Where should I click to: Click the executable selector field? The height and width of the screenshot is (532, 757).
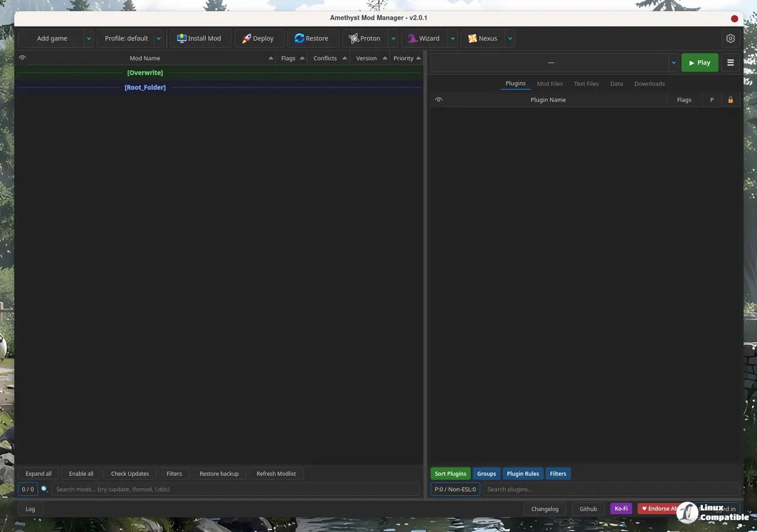tap(550, 63)
